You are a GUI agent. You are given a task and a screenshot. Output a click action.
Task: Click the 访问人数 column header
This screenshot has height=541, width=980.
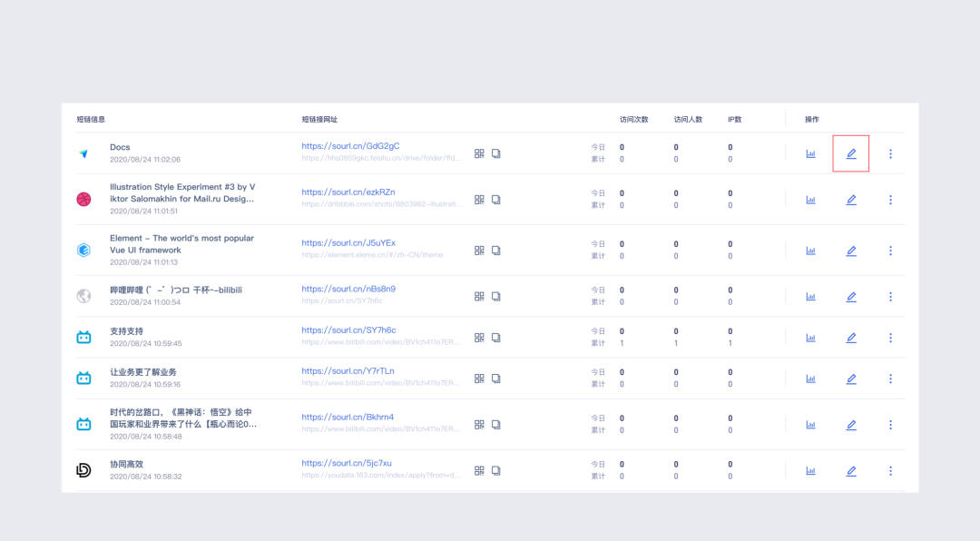point(688,120)
